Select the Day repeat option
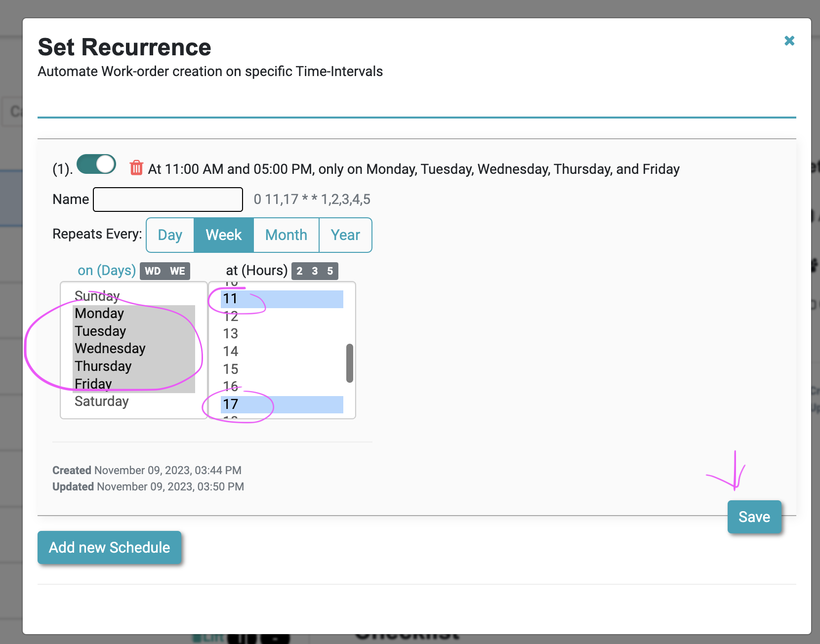 170,235
